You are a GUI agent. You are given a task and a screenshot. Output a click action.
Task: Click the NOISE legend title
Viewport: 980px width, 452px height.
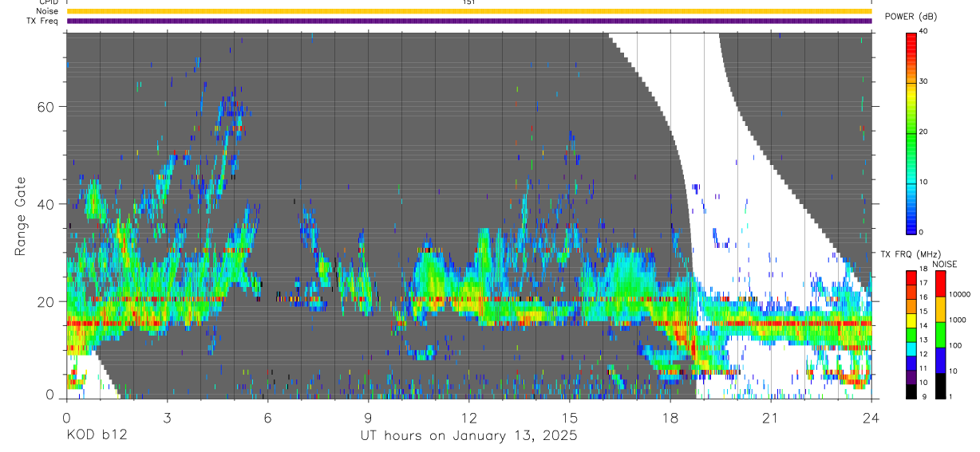click(x=944, y=264)
